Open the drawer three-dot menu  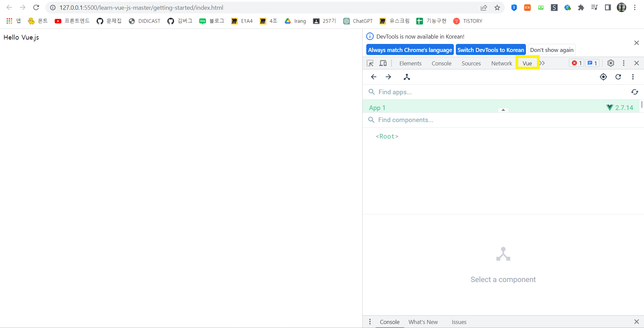(x=370, y=322)
